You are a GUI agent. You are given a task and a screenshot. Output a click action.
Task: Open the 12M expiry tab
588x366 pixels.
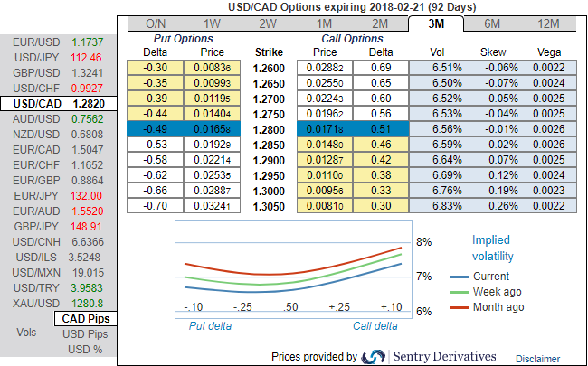547,23
